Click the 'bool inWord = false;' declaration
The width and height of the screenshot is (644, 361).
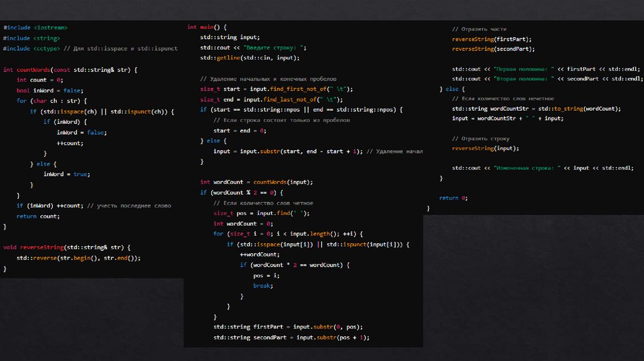click(x=50, y=91)
